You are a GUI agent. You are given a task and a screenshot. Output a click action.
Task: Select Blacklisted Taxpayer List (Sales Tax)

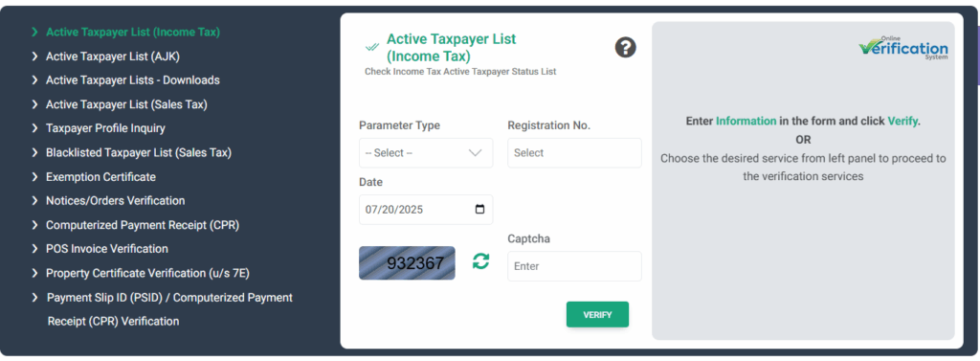[139, 152]
